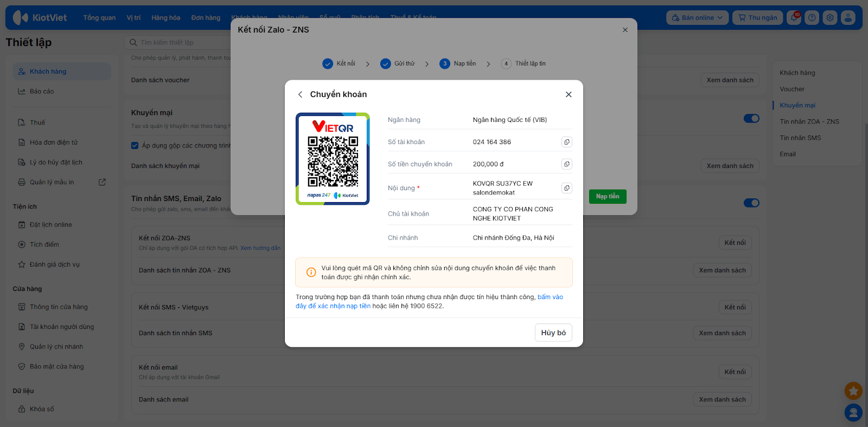Screen dimensions: 868x427
Task: Open Tài khoản người dùng settings
Action: [x=62, y=327]
